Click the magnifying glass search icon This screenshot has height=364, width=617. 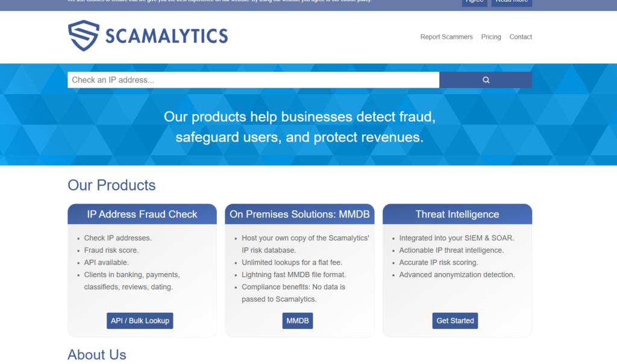(486, 80)
